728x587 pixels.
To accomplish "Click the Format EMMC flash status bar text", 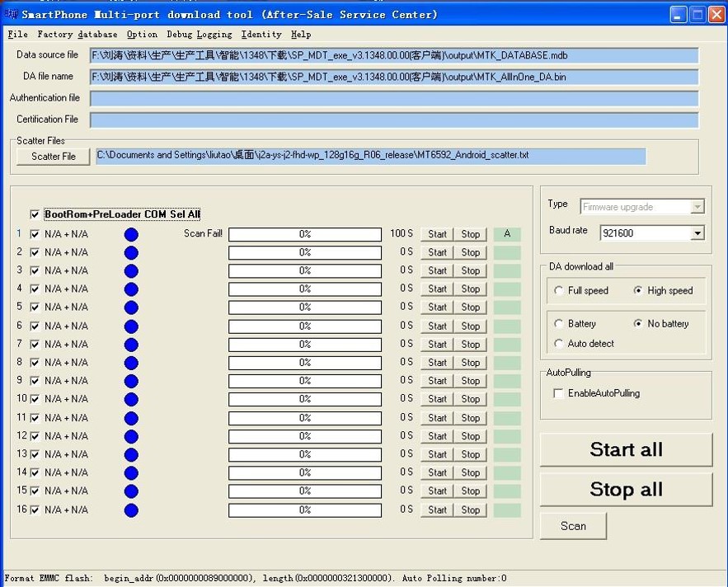I will (x=200, y=578).
